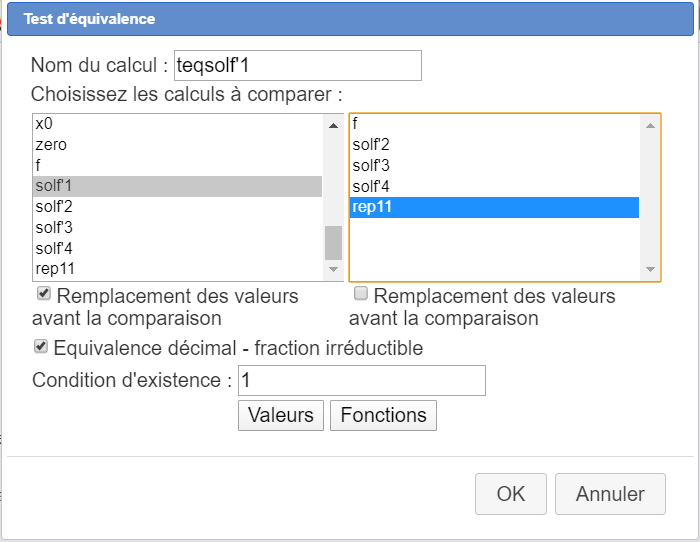Open the 'Fonctions' button

383,415
